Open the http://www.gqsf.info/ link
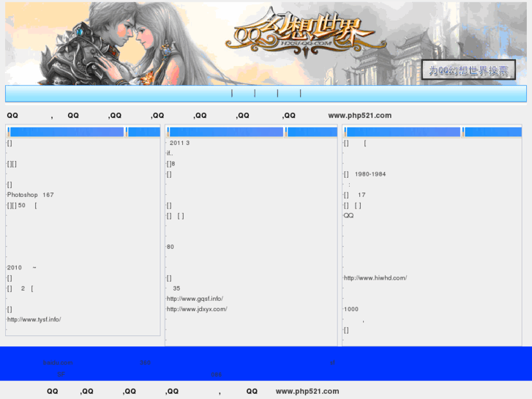The height and width of the screenshot is (399, 532). pos(195,299)
